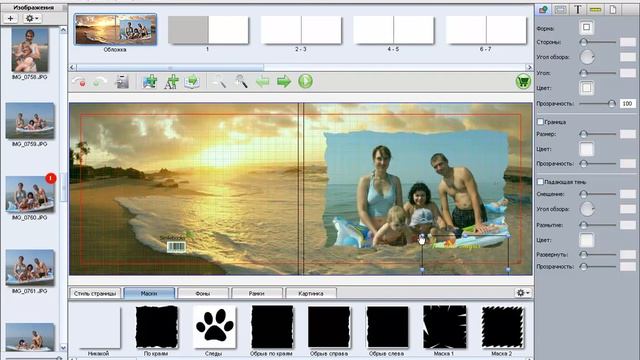Save the project with the floppy icon
This screenshot has width=640, height=360.
[122, 82]
